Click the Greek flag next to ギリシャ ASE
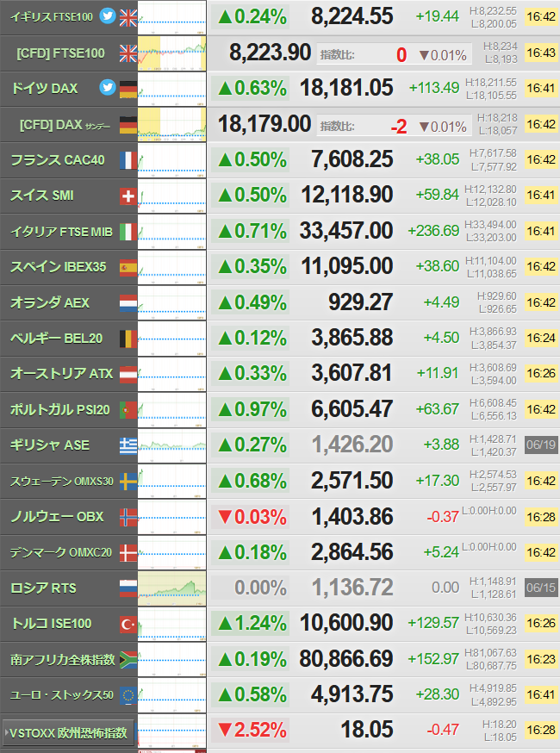This screenshot has height=753, width=560. [x=128, y=445]
